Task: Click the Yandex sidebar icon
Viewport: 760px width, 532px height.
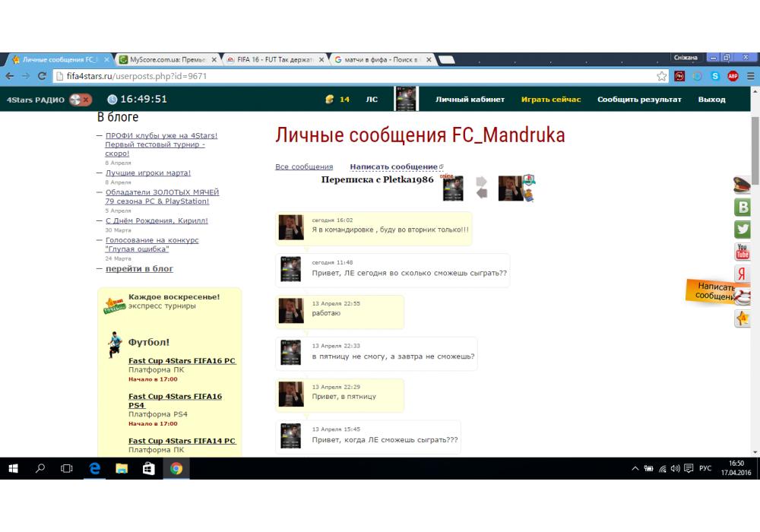Action: [x=743, y=274]
